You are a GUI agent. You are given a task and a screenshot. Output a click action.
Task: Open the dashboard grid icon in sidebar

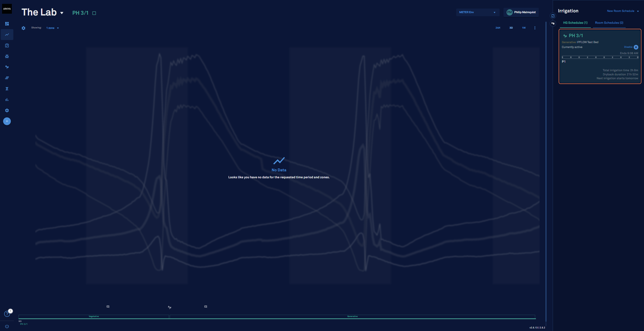(x=7, y=24)
